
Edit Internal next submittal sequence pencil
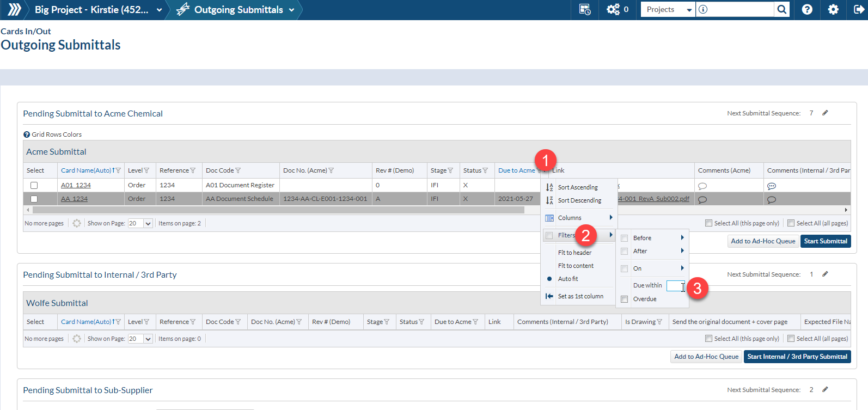pyautogui.click(x=825, y=274)
